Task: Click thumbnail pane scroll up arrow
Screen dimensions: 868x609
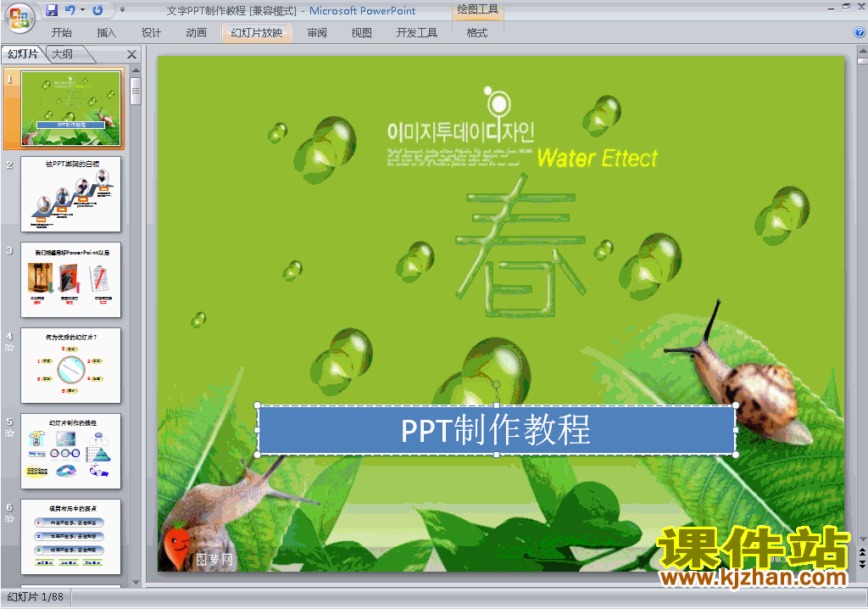Action: (x=136, y=71)
